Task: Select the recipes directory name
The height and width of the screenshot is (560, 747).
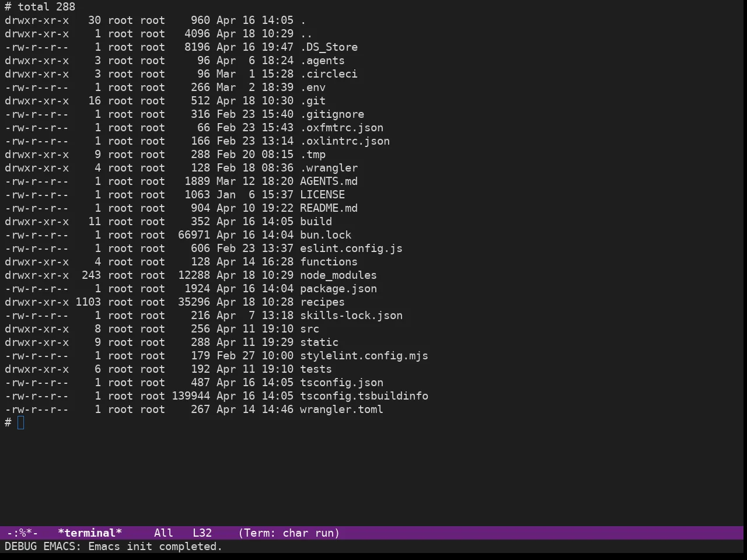Action: coord(322,302)
